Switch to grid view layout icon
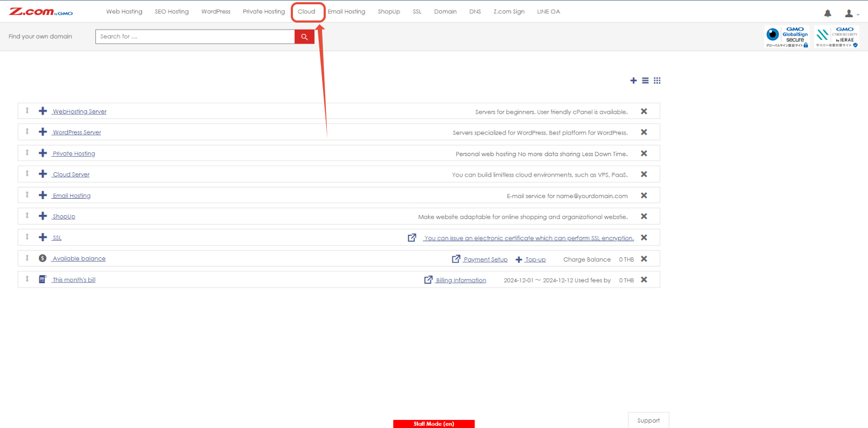 click(x=657, y=81)
